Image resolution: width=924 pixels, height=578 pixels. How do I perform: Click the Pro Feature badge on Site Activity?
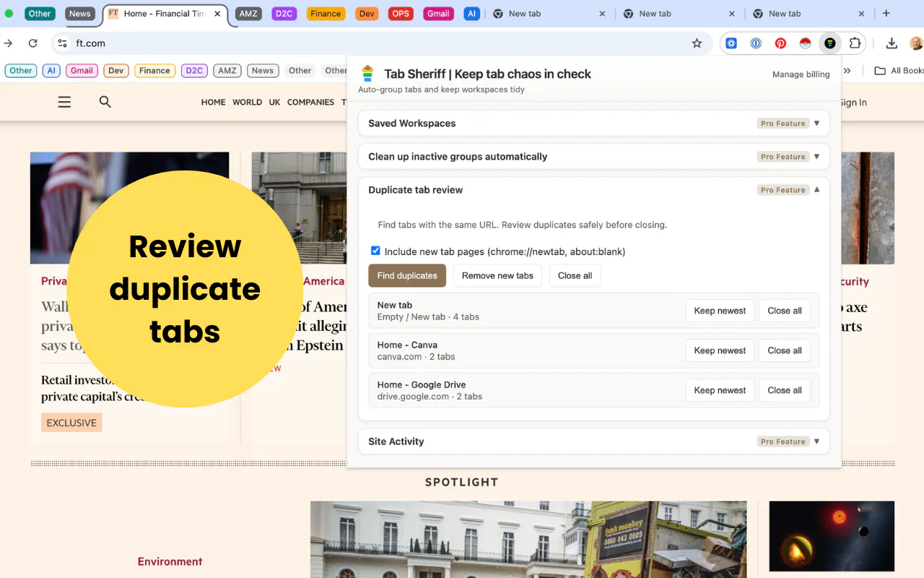tap(783, 441)
